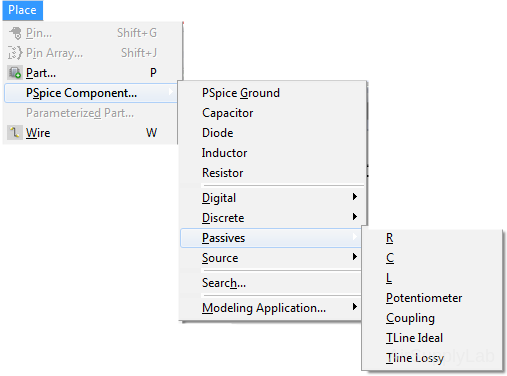Image resolution: width=507 pixels, height=376 pixels.
Task: Select Part... from Place menu
Action: (x=91, y=73)
